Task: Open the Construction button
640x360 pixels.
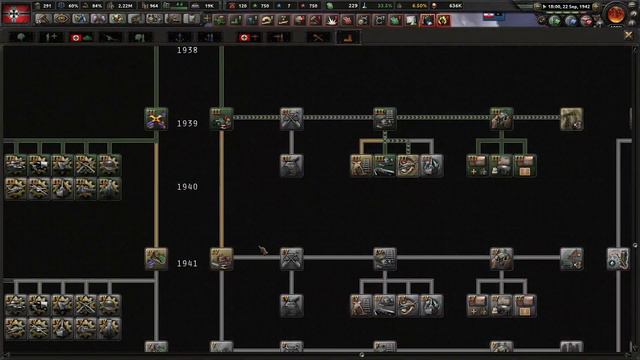Action: point(136,19)
